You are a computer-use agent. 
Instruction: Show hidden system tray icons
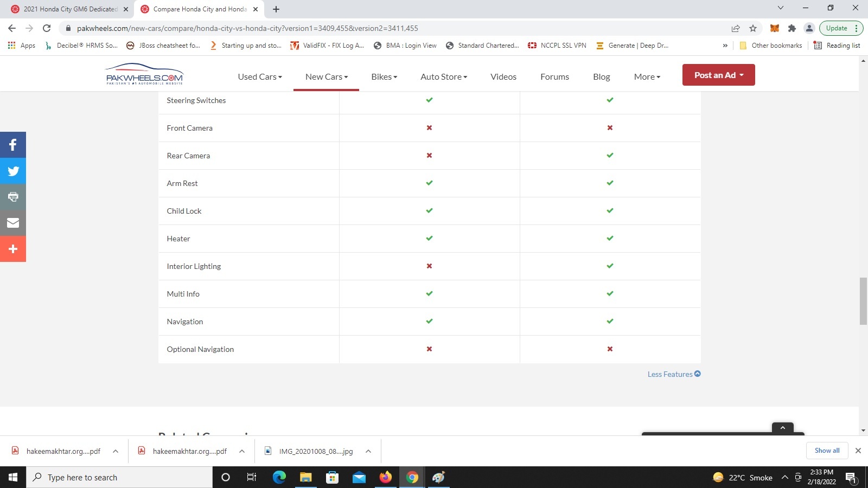784,477
